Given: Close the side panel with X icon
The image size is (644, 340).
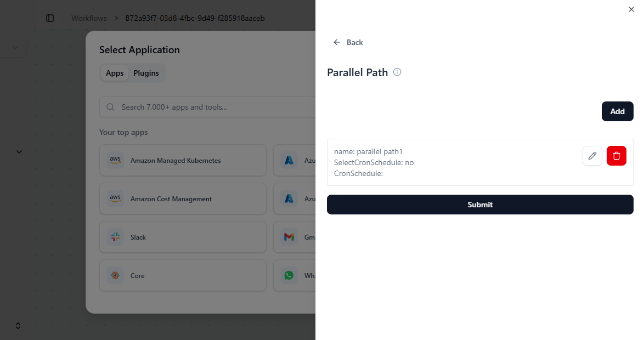Looking at the screenshot, I should [631, 9].
